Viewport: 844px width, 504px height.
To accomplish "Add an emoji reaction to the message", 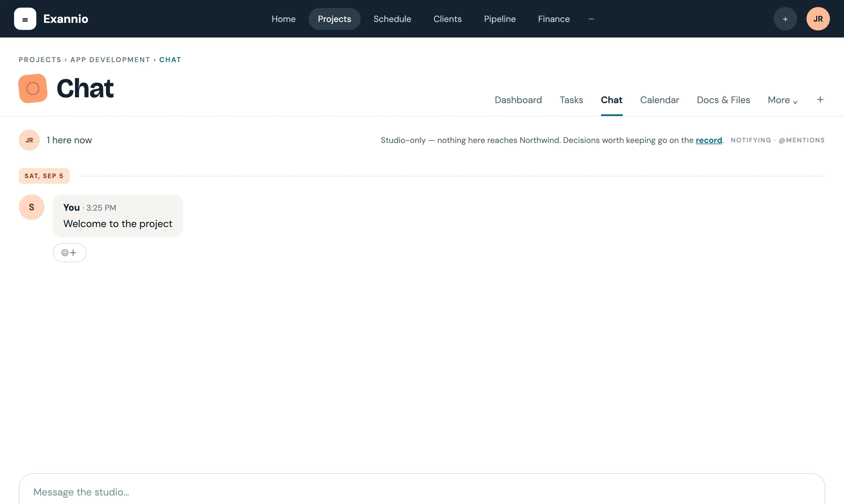I will click(x=69, y=253).
